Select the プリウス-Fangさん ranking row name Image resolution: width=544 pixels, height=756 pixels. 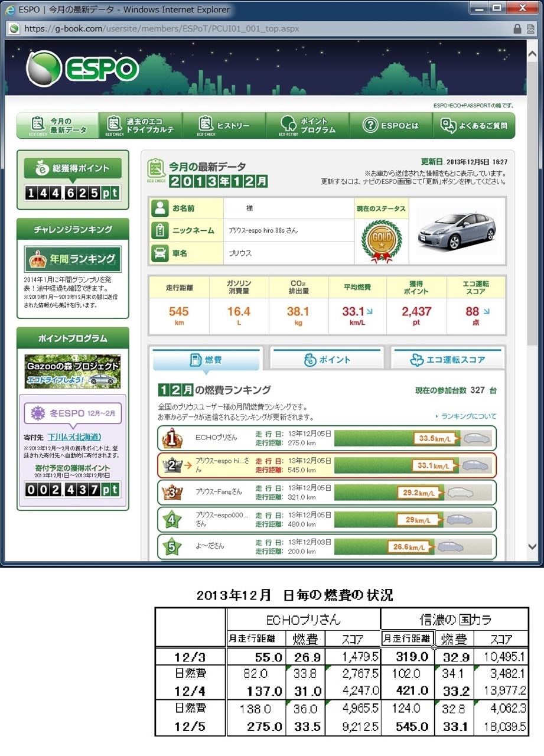pos(219,493)
